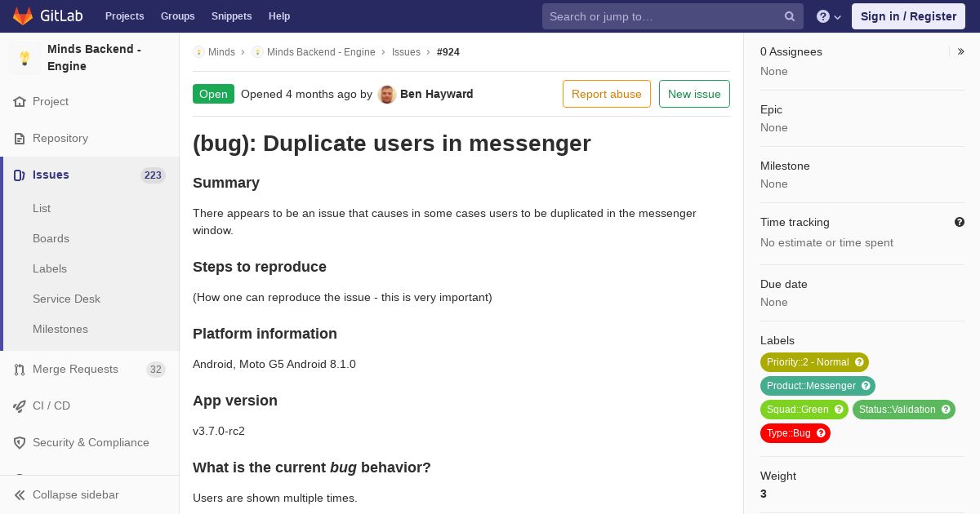980x514 pixels.
Task: Click the Collapse sidebar double-chevron icon
Action: click(x=20, y=495)
